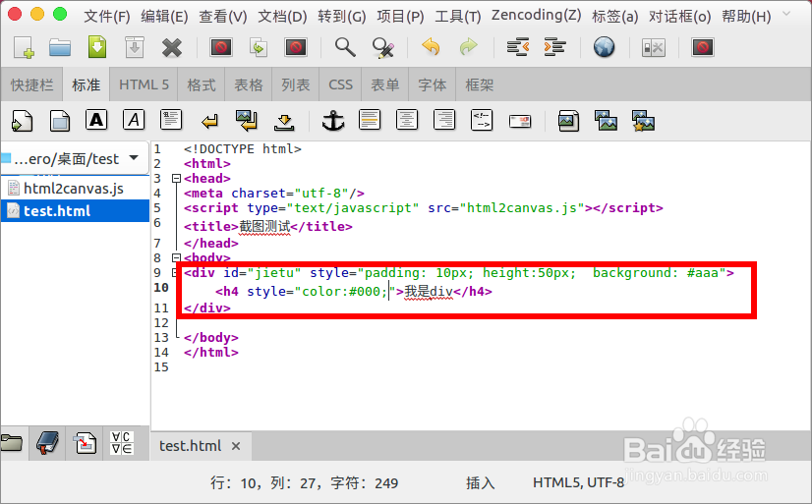Show the file browser sidebar tab
This screenshot has width=812, height=504.
click(x=13, y=443)
